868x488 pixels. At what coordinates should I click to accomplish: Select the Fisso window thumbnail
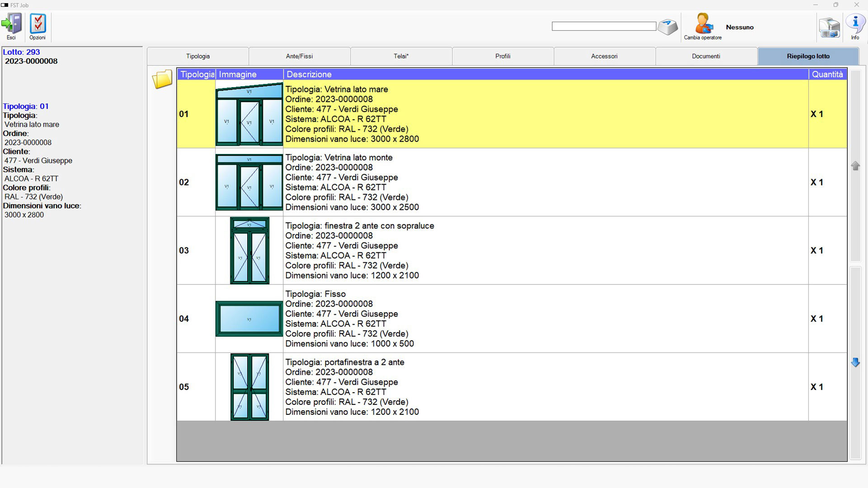tap(249, 319)
